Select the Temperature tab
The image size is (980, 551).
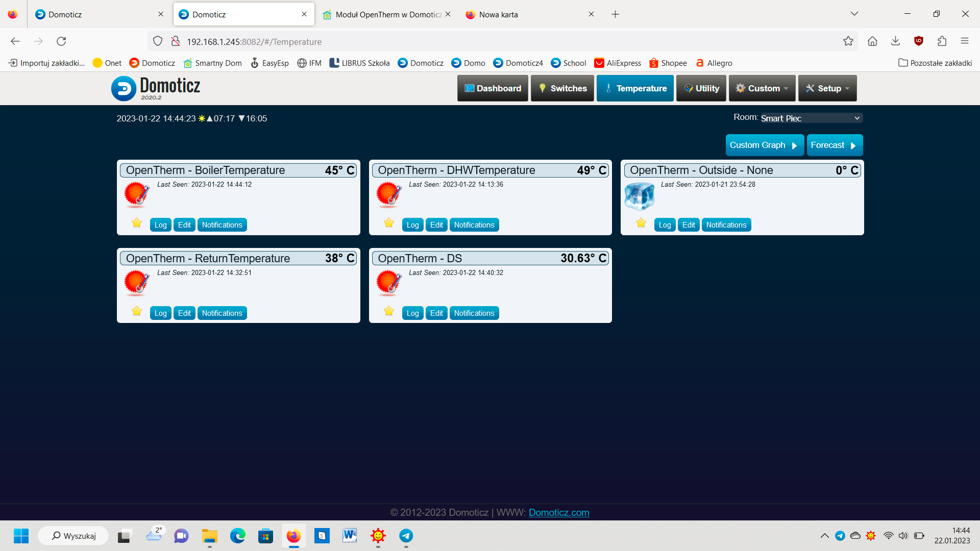[x=635, y=88]
